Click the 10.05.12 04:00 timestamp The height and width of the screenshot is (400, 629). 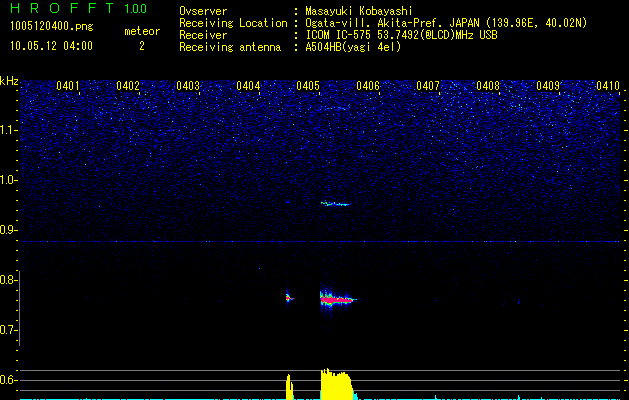coord(50,46)
